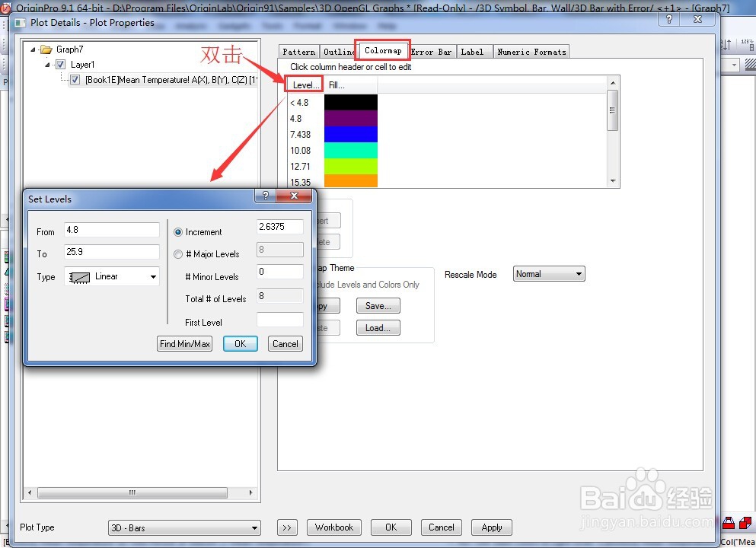Screen dimensions: 756x548
Task: Select the # Major Levels radio button
Action: 178,254
